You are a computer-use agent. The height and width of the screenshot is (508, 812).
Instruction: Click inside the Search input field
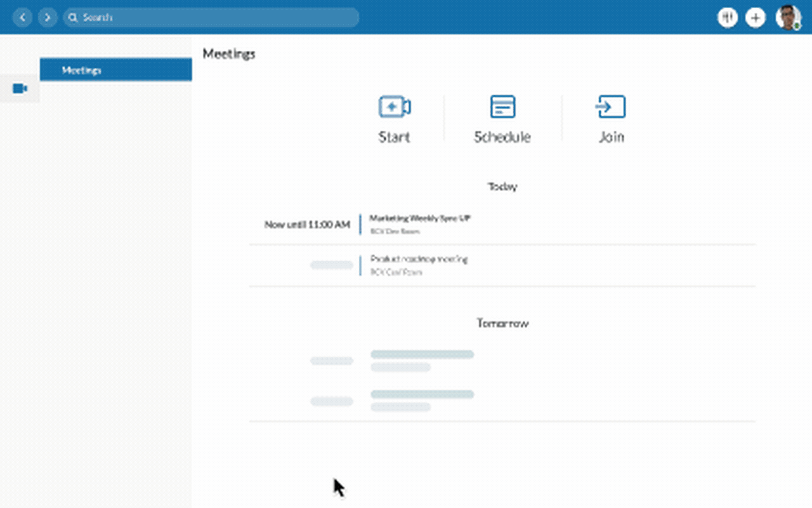(216, 18)
